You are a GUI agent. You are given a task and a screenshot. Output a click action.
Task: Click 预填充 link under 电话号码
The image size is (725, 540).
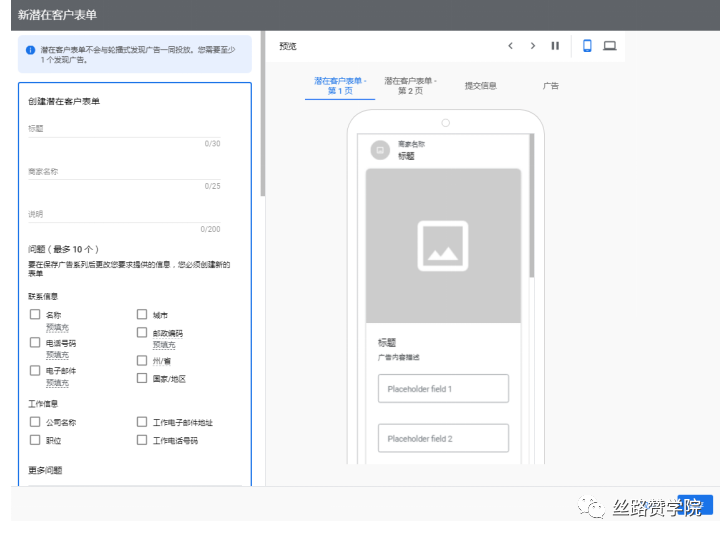point(57,355)
